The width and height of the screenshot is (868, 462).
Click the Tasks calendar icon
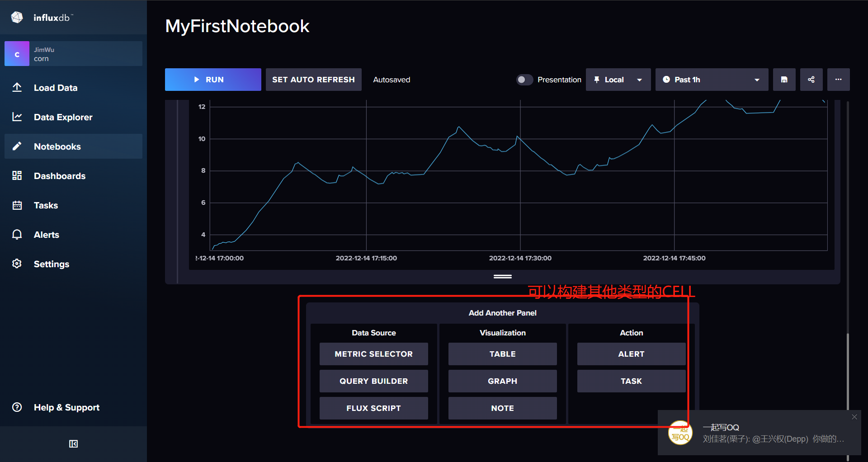[x=17, y=205]
